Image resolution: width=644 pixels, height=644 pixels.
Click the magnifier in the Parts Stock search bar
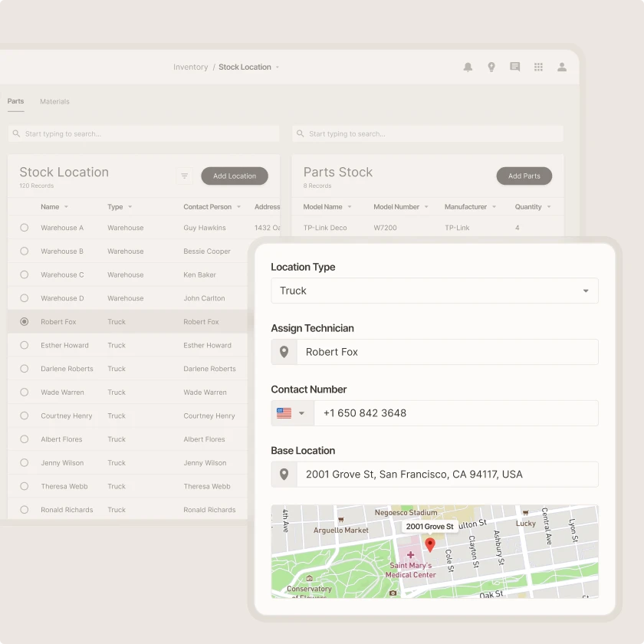301,133
